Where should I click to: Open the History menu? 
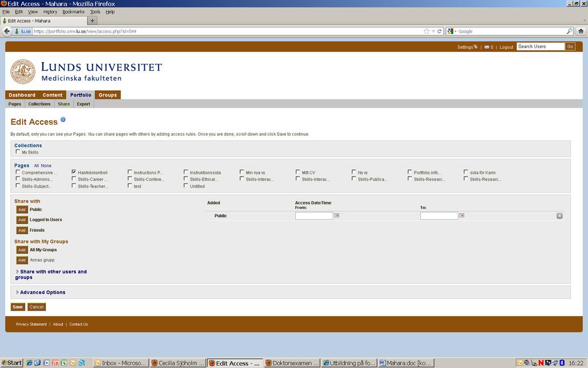50,11
